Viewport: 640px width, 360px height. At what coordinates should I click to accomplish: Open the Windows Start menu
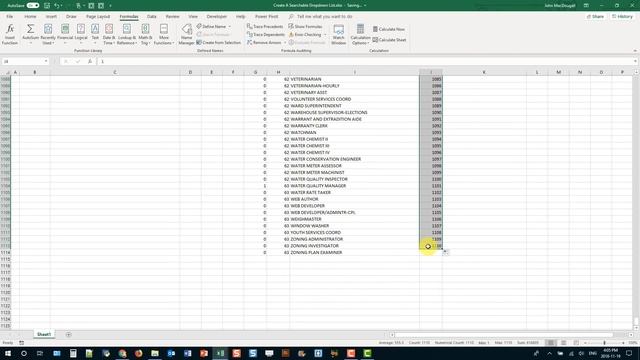pos(8,353)
